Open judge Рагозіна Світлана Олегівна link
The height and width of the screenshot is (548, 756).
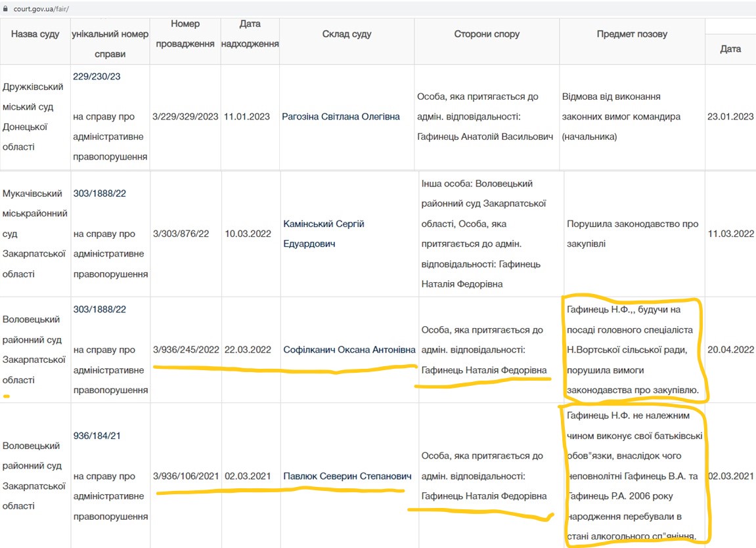click(340, 117)
